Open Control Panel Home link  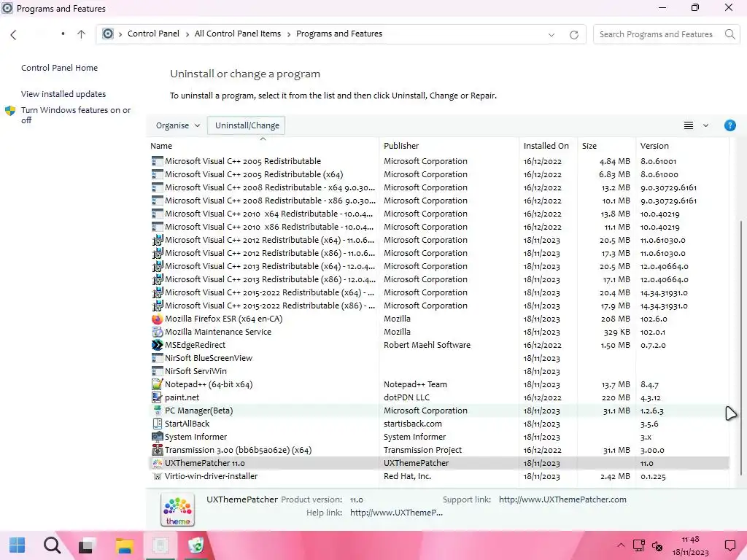[59, 68]
